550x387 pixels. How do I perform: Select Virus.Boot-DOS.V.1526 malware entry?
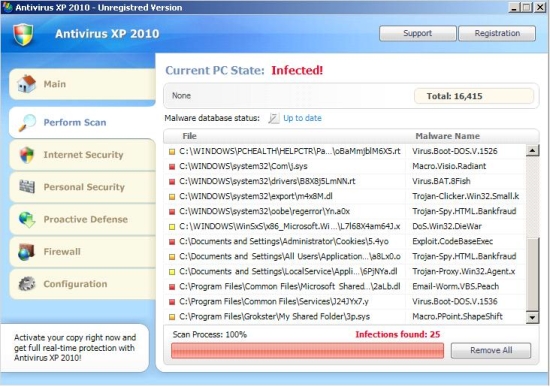click(x=455, y=151)
